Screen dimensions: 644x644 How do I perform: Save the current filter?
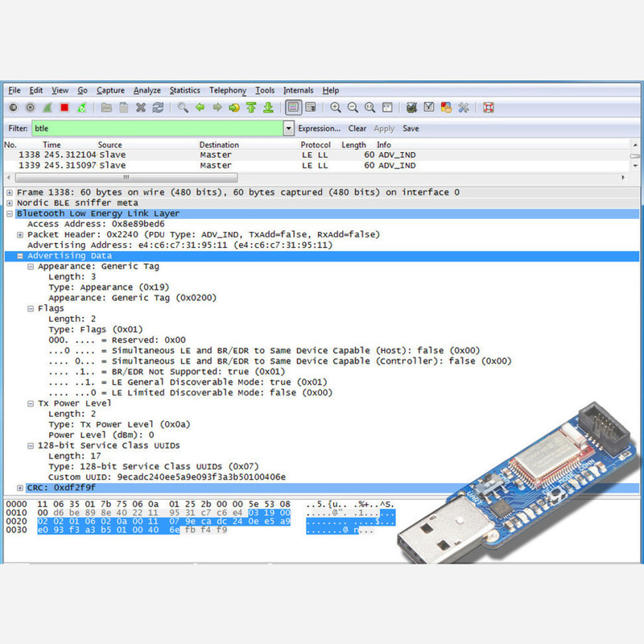tap(411, 129)
